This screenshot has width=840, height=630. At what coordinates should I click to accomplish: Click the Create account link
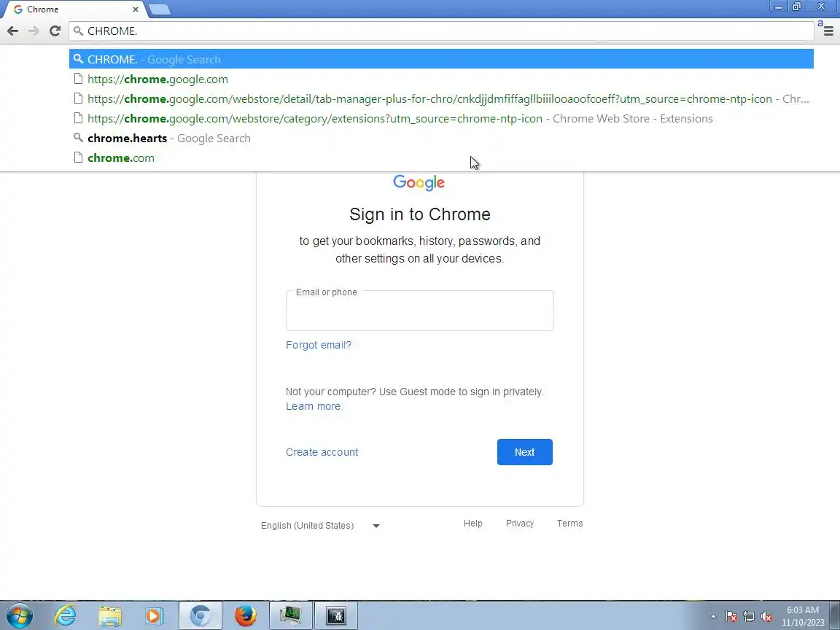point(322,452)
